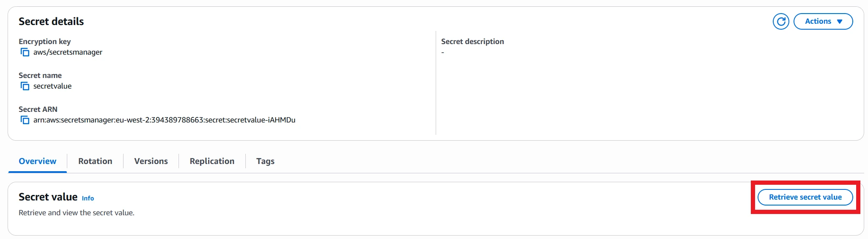Open the Actions dropdown menu

[823, 21]
